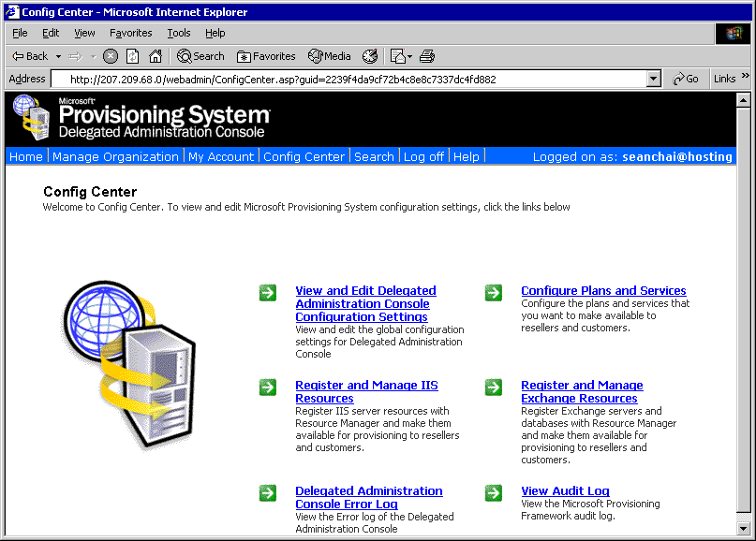Refresh the page using the Refresh icon
This screenshot has width=756, height=541.
(133, 56)
